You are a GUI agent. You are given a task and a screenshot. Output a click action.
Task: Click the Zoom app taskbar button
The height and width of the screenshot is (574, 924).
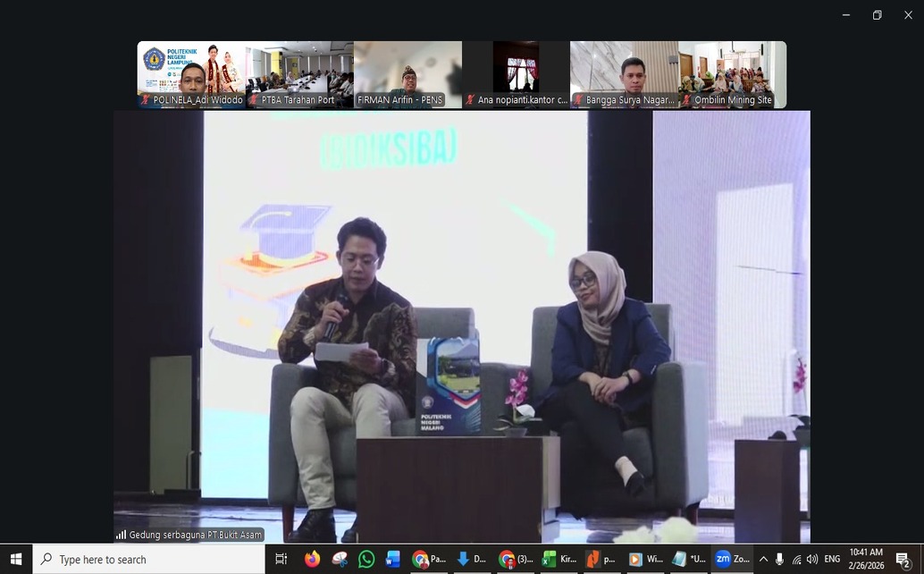pyautogui.click(x=731, y=559)
